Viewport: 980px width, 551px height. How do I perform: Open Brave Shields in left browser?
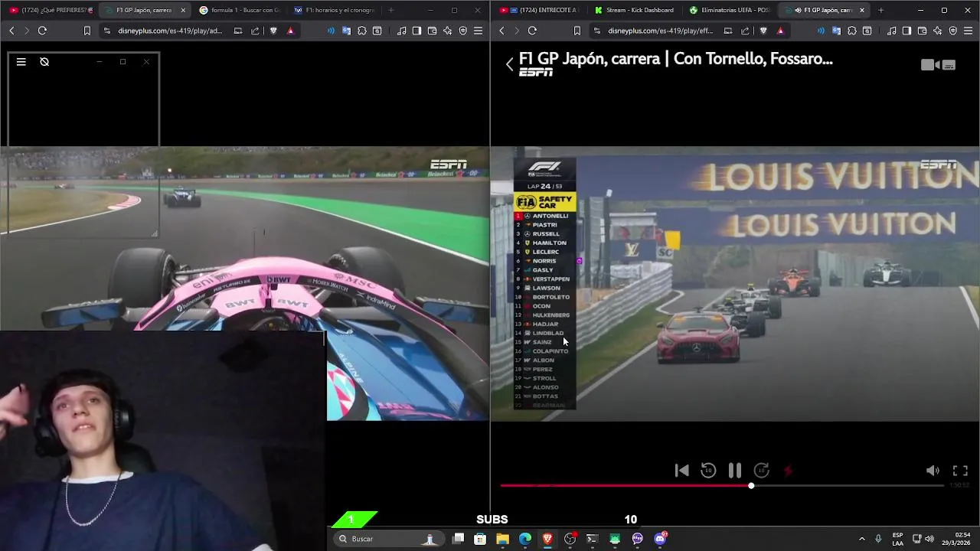(x=273, y=31)
